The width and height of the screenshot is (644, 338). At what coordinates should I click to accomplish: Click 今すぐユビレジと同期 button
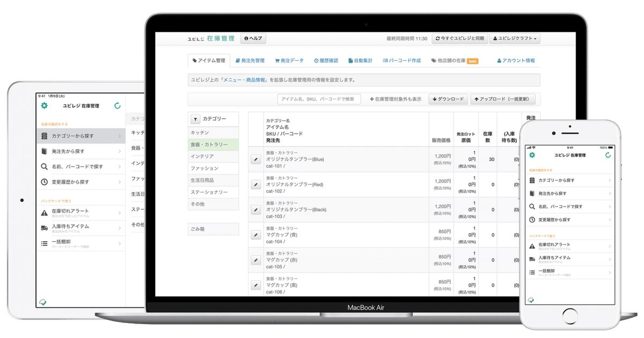(x=459, y=39)
